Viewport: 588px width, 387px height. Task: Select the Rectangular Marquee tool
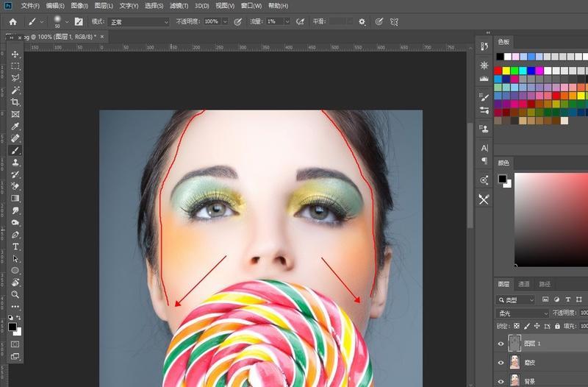pyautogui.click(x=15, y=66)
